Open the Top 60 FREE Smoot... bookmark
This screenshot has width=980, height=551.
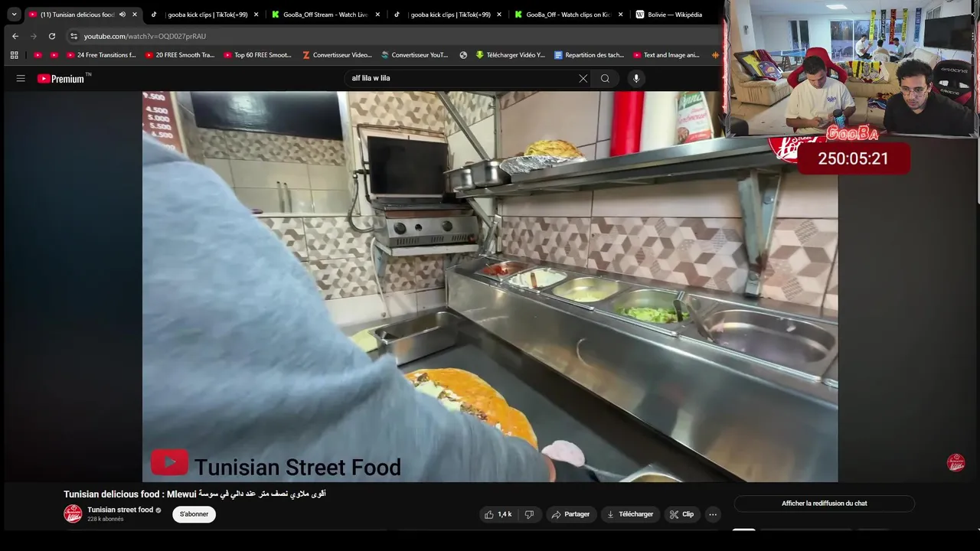[258, 55]
